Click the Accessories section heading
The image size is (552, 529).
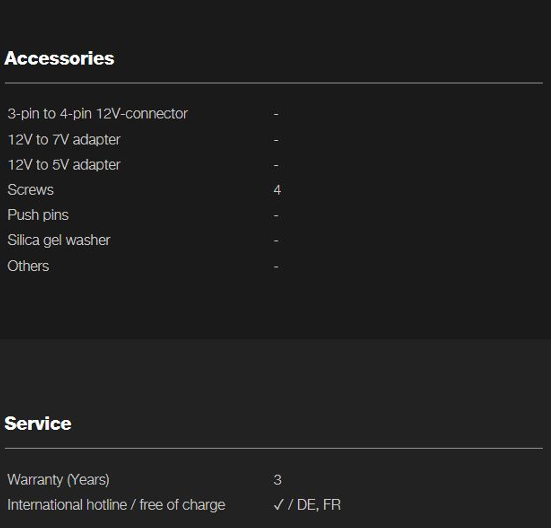coord(59,58)
